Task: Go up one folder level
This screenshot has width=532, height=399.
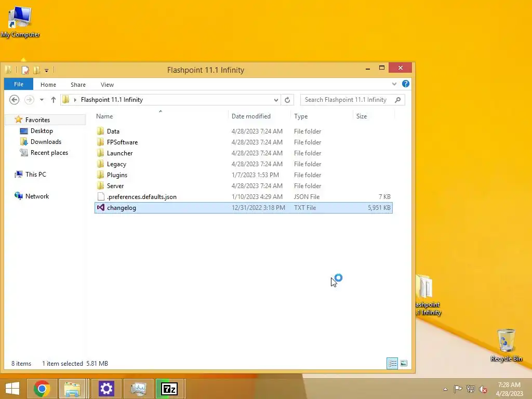Action: (x=54, y=100)
